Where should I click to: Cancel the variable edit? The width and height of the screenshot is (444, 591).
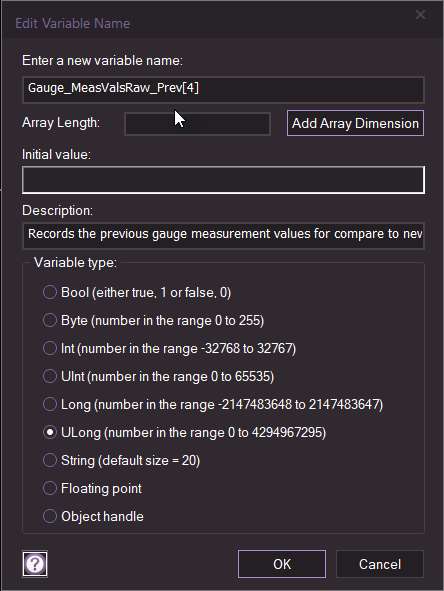(x=380, y=564)
